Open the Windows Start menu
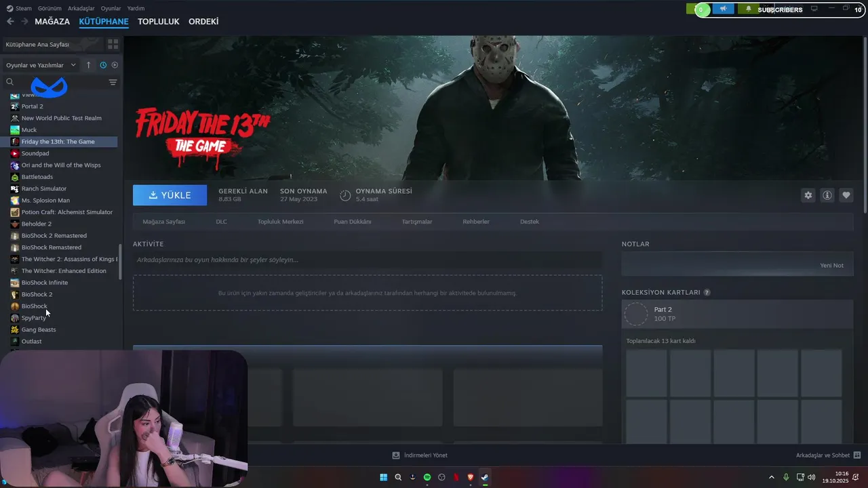868x488 pixels. click(384, 477)
